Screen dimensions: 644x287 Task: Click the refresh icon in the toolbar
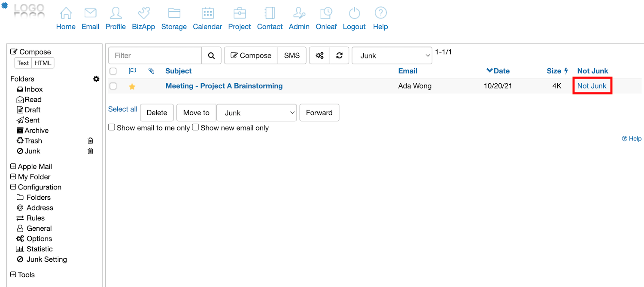339,55
